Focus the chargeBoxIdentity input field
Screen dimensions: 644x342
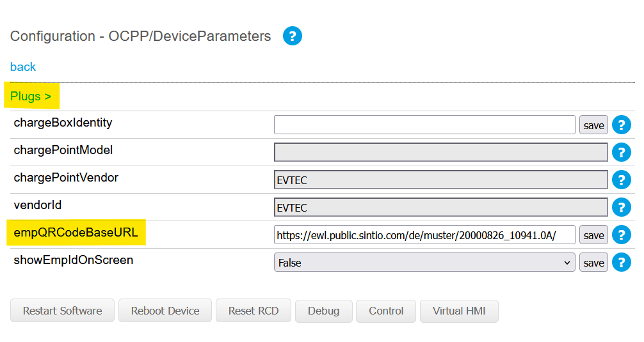point(424,125)
